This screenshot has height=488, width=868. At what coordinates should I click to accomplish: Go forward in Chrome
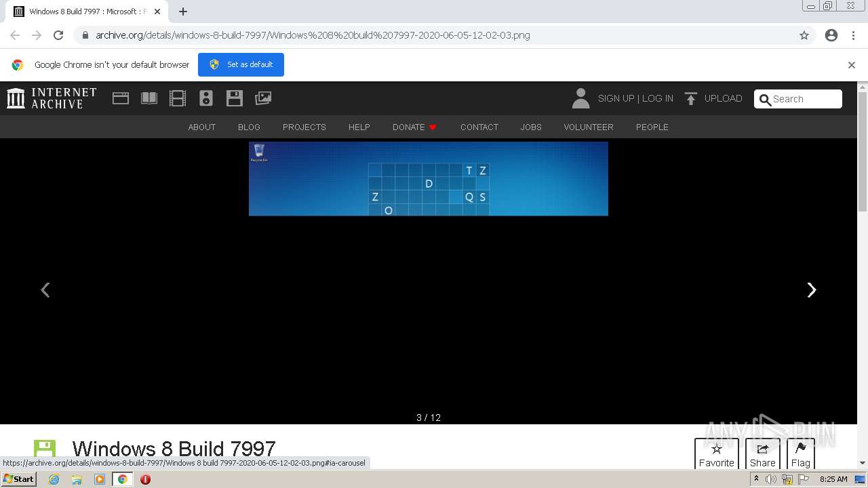[x=37, y=35]
